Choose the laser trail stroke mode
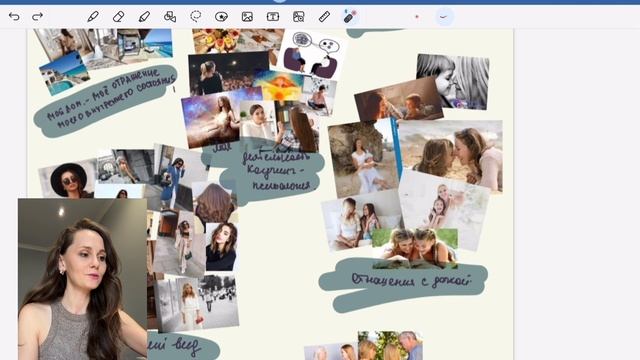This screenshot has height=360, width=640. click(444, 17)
